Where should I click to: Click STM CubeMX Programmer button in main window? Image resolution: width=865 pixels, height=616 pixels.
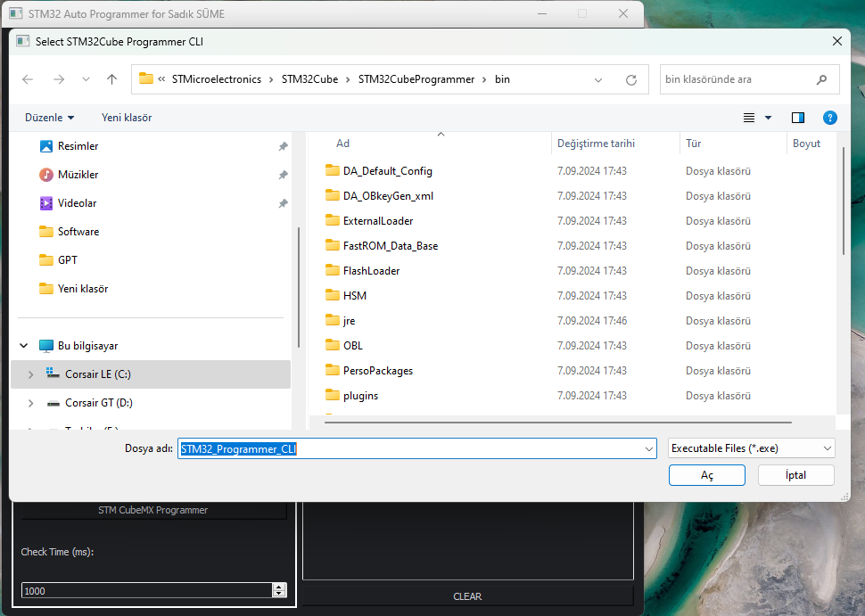click(x=153, y=510)
